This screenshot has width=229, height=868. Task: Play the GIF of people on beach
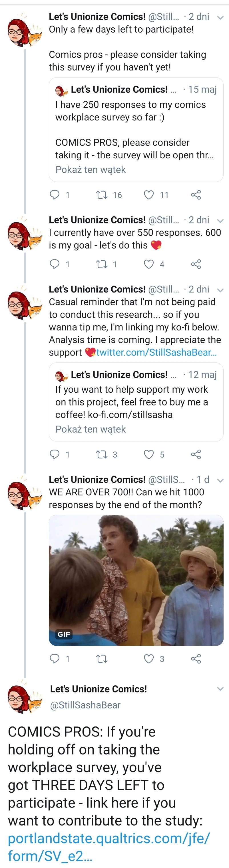click(136, 580)
